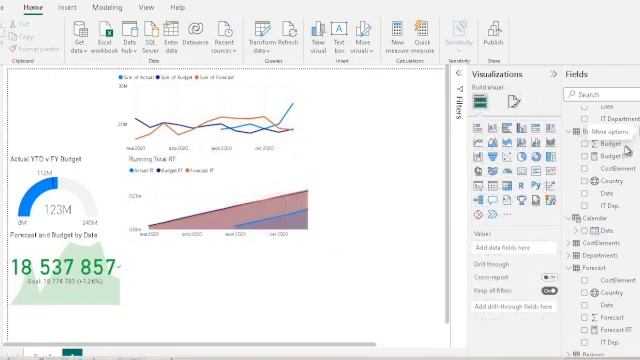The height and width of the screenshot is (360, 640).
Task: Choose the Area chart visual
Action: pyautogui.click(x=493, y=142)
